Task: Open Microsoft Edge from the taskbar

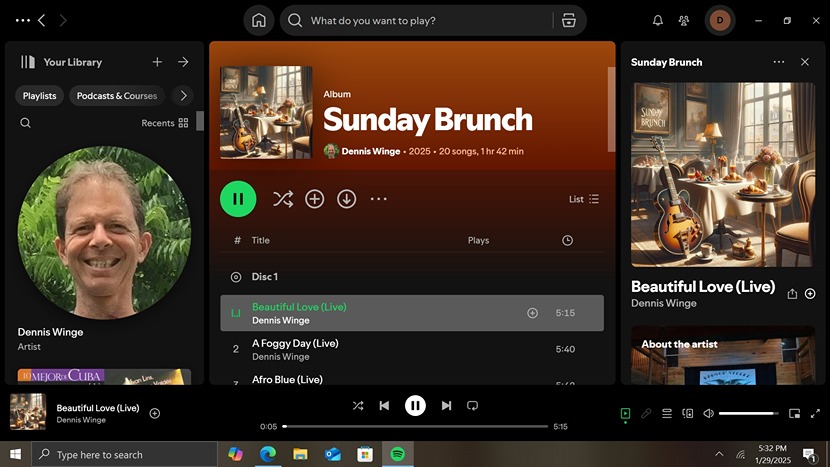Action: pyautogui.click(x=268, y=454)
